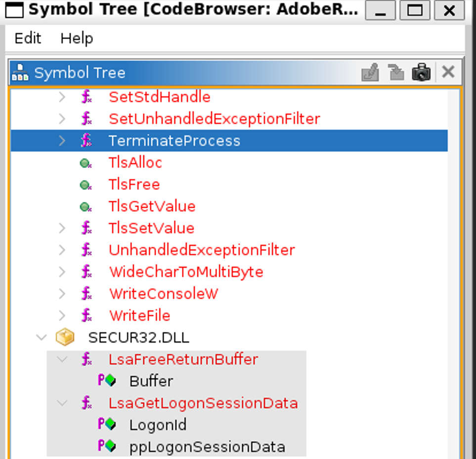This screenshot has width=476, height=459.
Task: Select the WriteFile symbol
Action: point(140,316)
